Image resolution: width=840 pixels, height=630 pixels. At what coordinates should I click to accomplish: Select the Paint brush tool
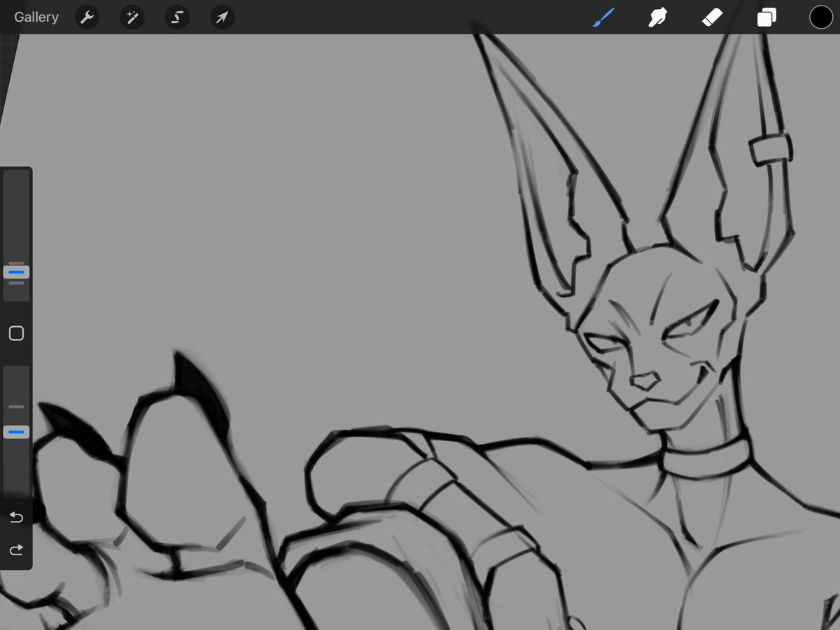603,17
